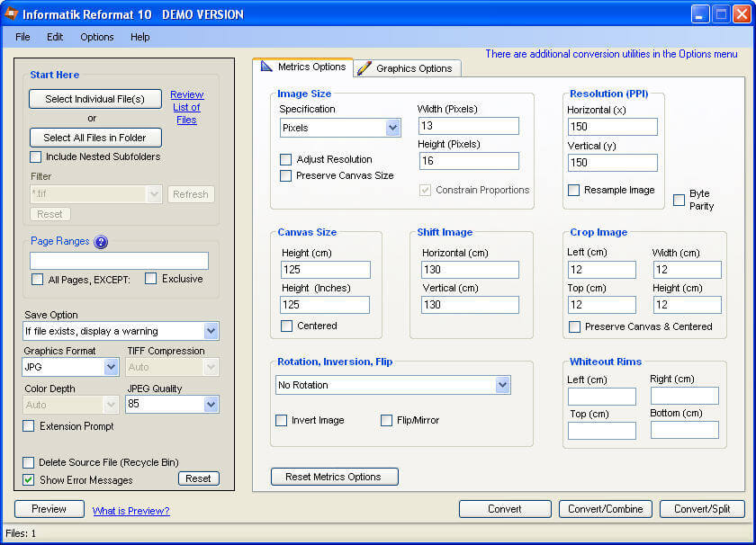Toggle the Resample Image checkbox
756x545 pixels.
(573, 190)
